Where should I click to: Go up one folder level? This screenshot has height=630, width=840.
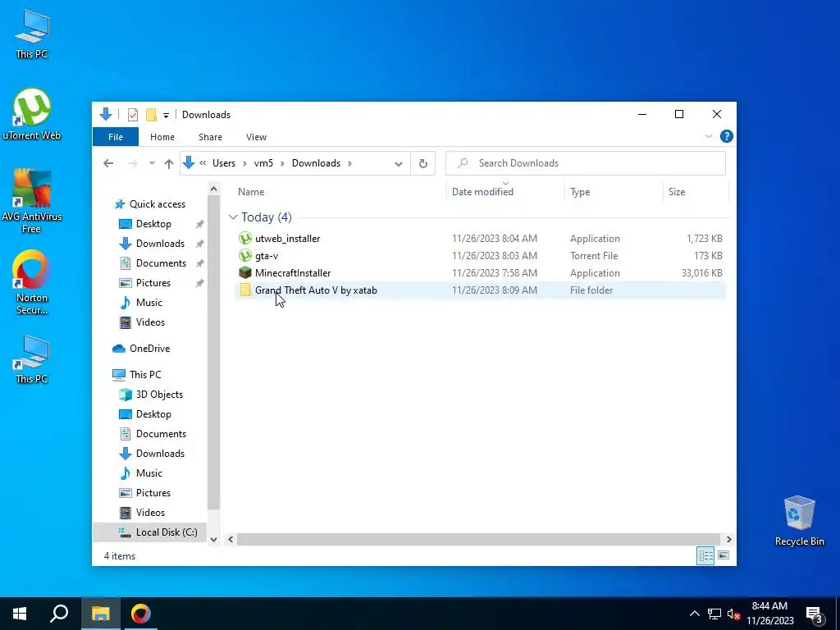[169, 163]
